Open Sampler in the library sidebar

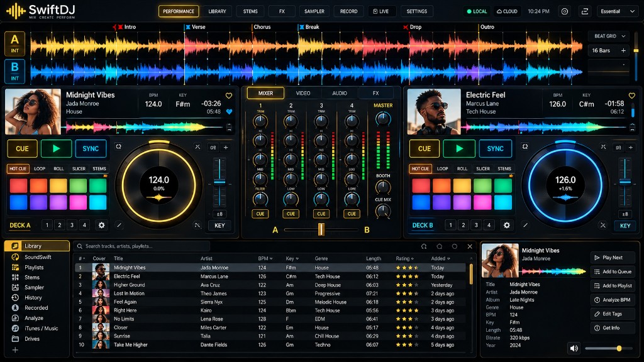pyautogui.click(x=33, y=287)
